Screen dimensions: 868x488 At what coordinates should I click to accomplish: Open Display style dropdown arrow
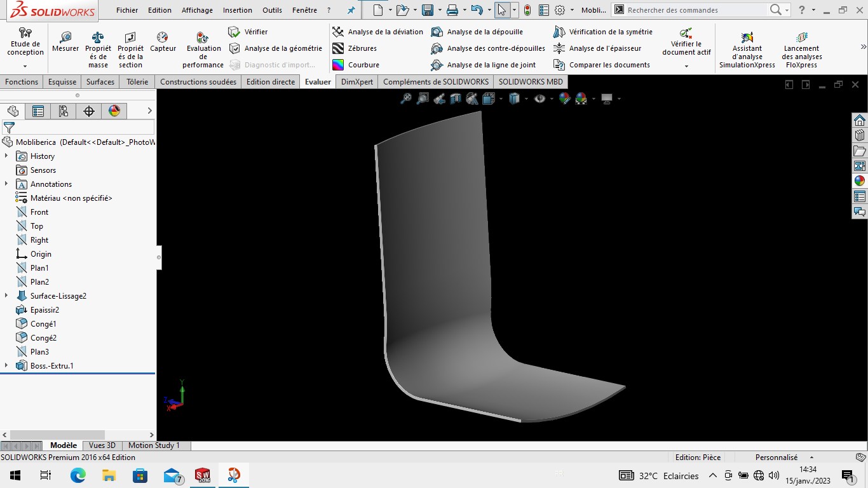(526, 98)
